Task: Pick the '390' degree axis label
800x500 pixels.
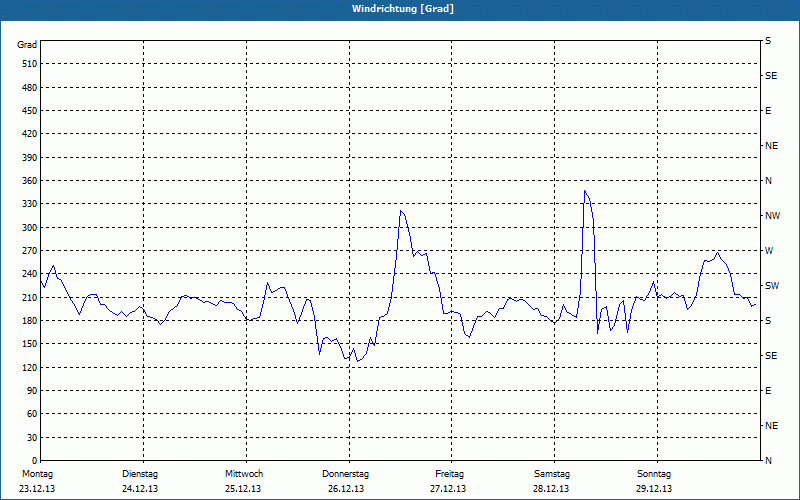Action: pyautogui.click(x=30, y=158)
